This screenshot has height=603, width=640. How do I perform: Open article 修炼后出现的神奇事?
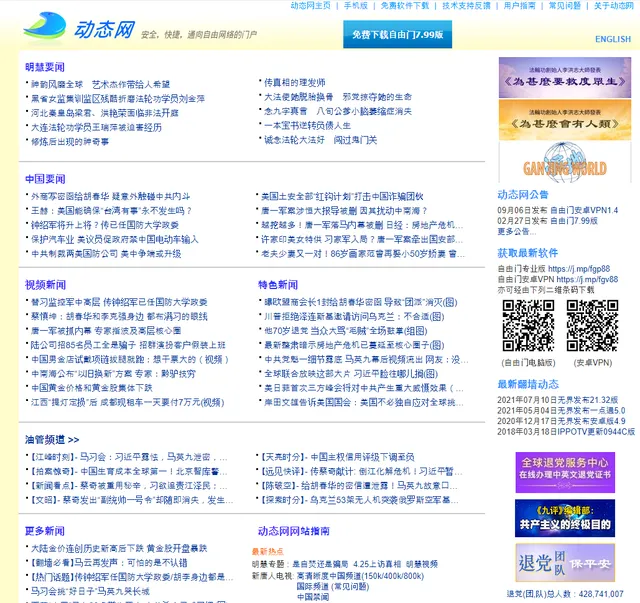[x=70, y=142]
